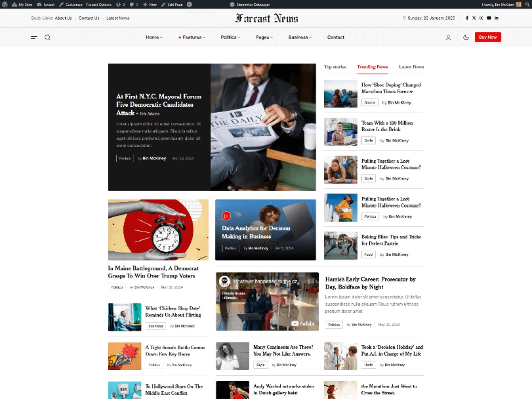Expand the Pages dropdown menu
Viewport: 532px width, 399px height.
[x=264, y=37]
